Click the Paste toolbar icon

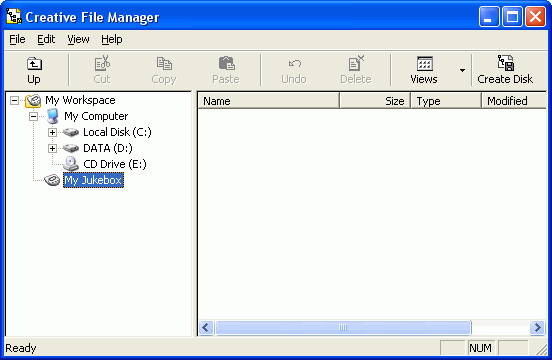[226, 64]
